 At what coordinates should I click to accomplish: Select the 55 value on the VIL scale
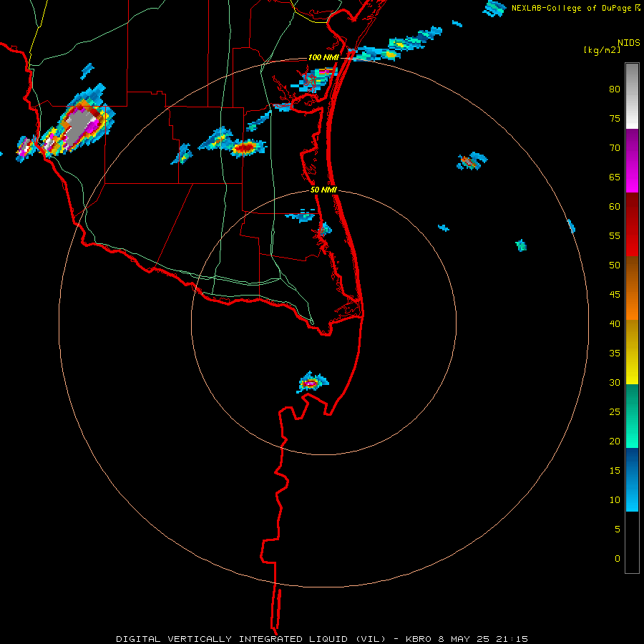pyautogui.click(x=615, y=235)
